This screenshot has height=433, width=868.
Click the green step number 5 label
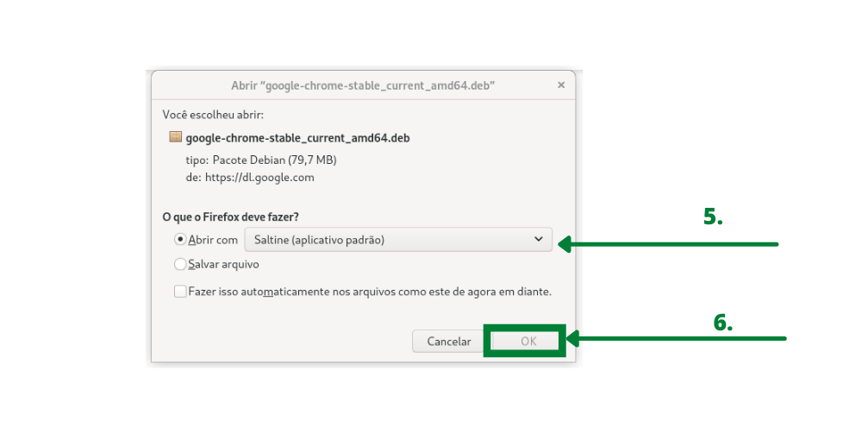pos(713,217)
